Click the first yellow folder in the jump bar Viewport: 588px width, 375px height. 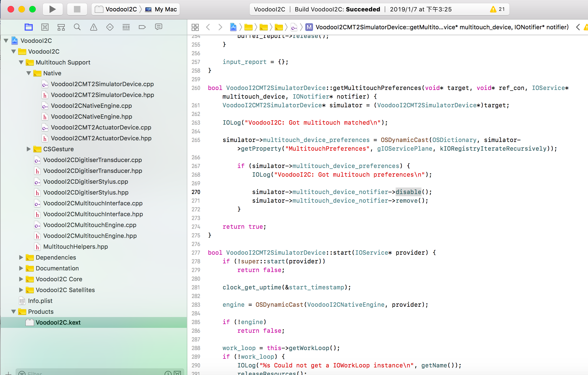[x=249, y=27]
